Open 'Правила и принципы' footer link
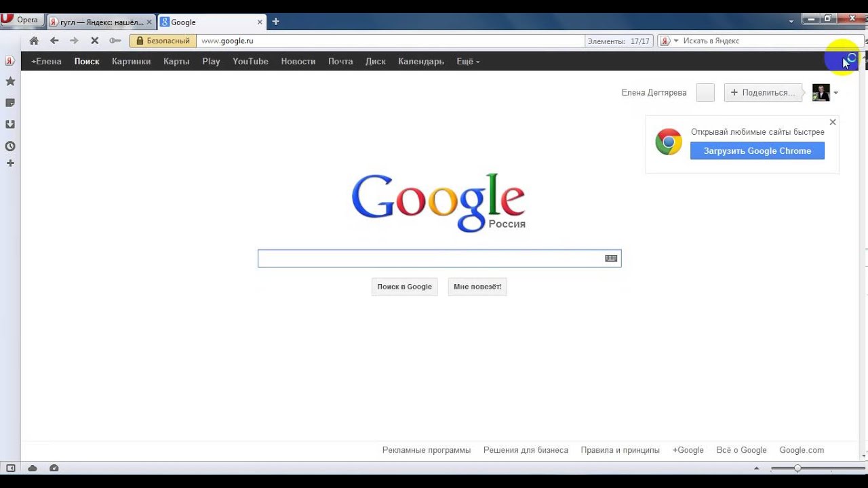The height and width of the screenshot is (488, 868). pyautogui.click(x=620, y=450)
